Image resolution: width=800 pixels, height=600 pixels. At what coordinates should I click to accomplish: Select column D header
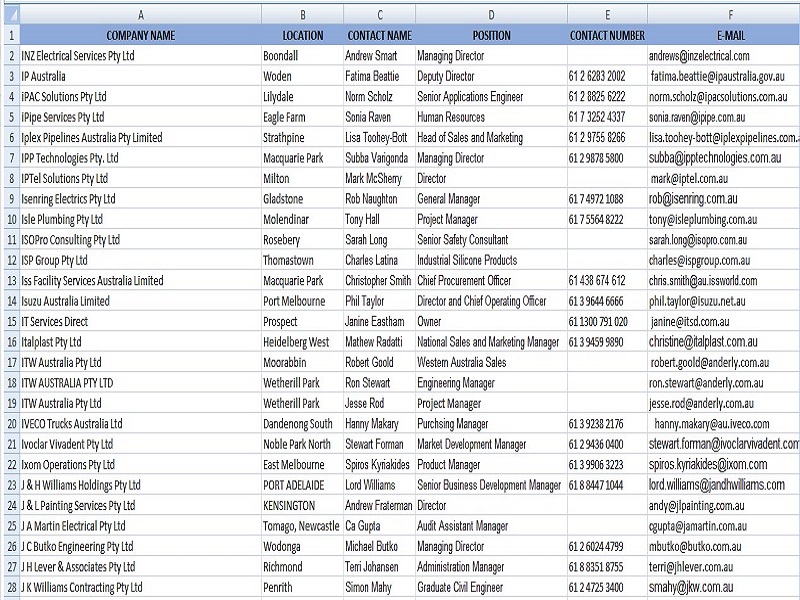(491, 15)
